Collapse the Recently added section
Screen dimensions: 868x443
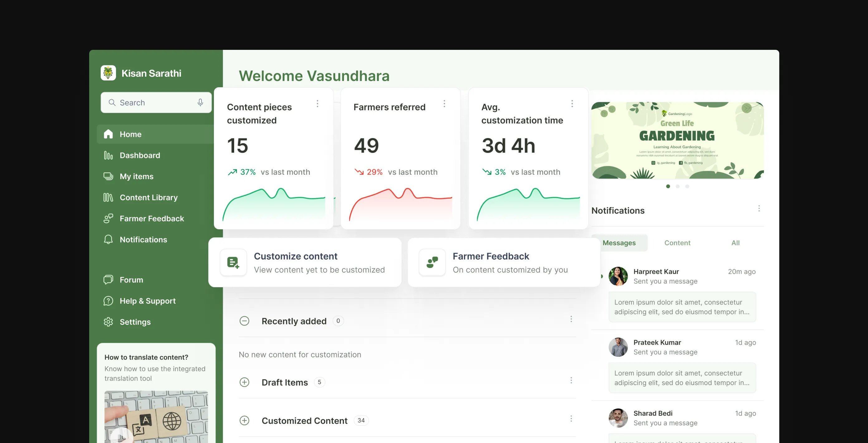click(x=244, y=321)
